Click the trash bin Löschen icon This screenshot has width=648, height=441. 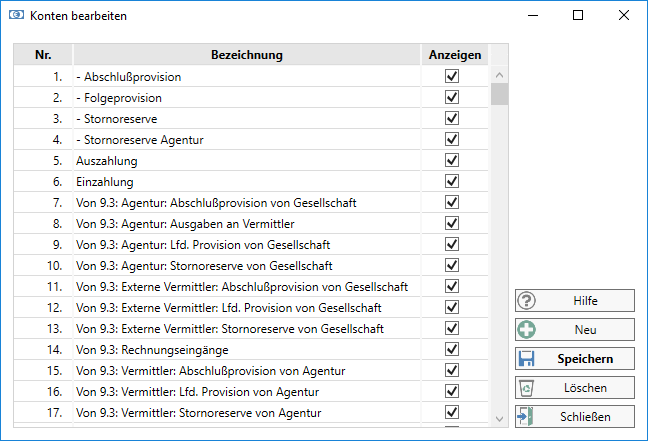[527, 387]
